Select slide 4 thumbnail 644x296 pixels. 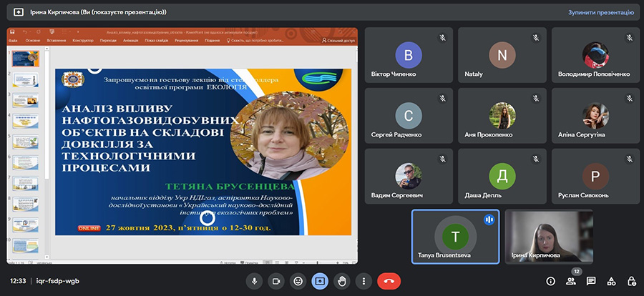26,121
